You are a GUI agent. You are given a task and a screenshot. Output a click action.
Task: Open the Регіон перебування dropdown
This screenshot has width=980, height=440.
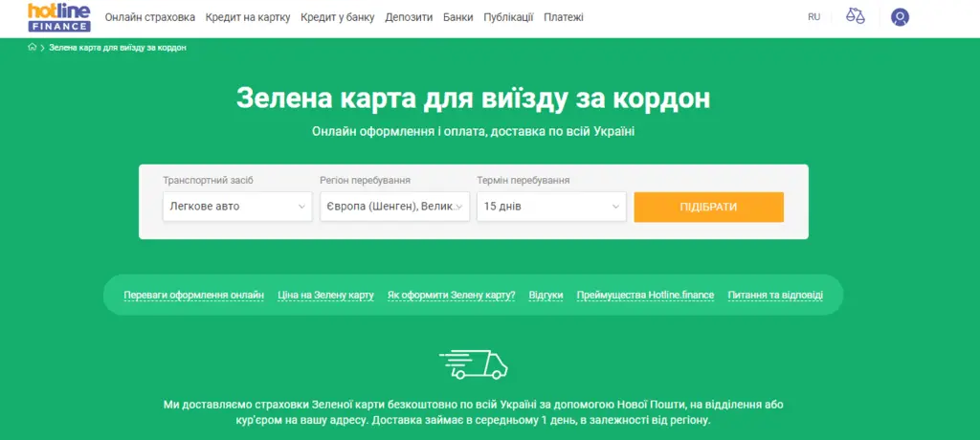[394, 207]
